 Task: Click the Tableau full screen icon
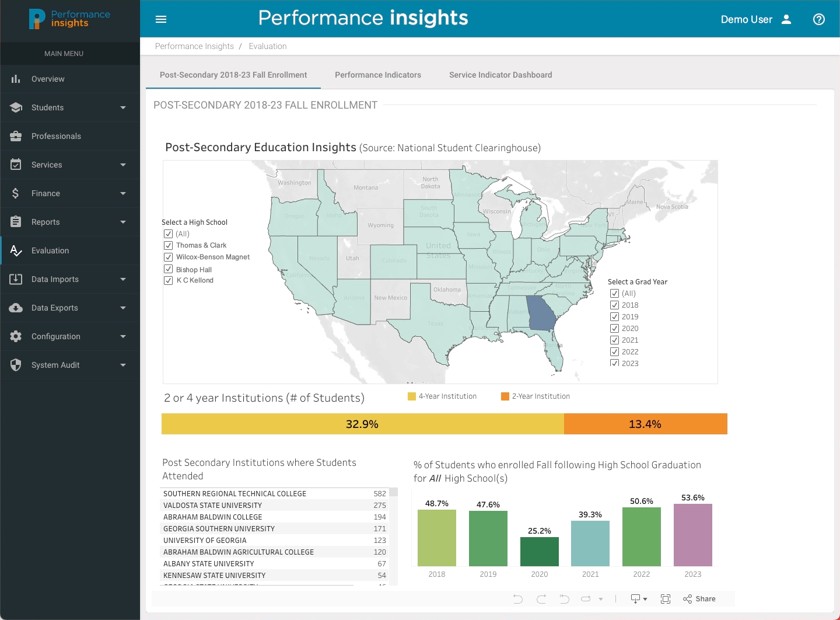point(666,599)
